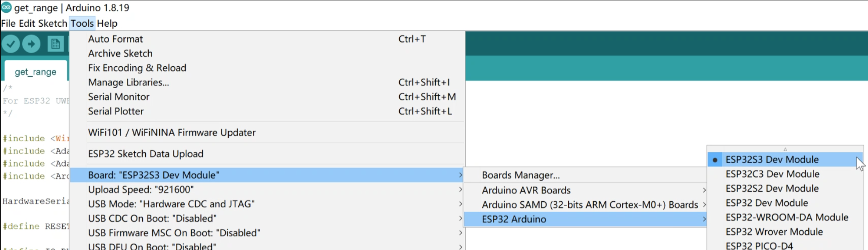Screen dimensions: 868x250
Task: Expand USB Firmware MSC On Boot submenu
Action: [267, 233]
